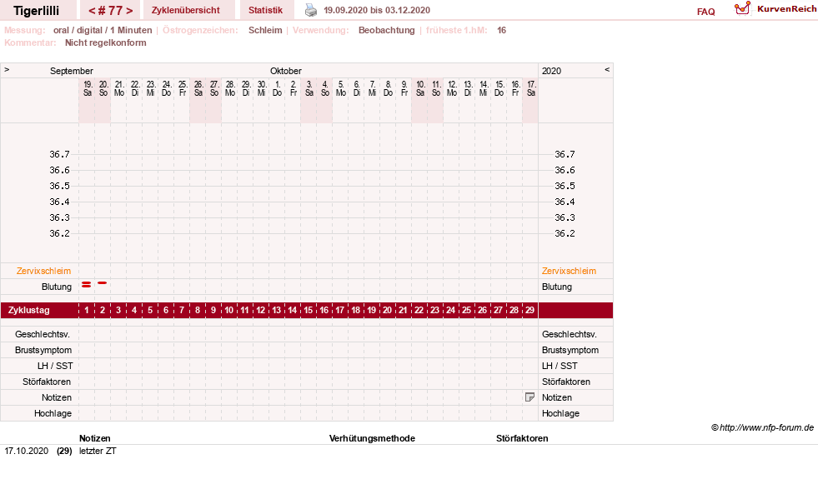The width and height of the screenshot is (818, 504).
Task: Select cycle day 16 in the Zyklustag row
Action: [324, 310]
